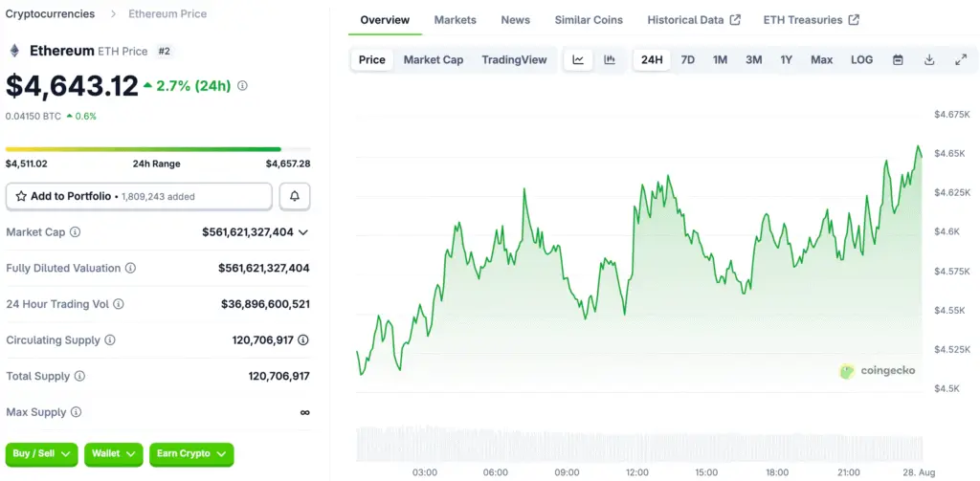Click the $4,511.02 range low value

click(26, 164)
